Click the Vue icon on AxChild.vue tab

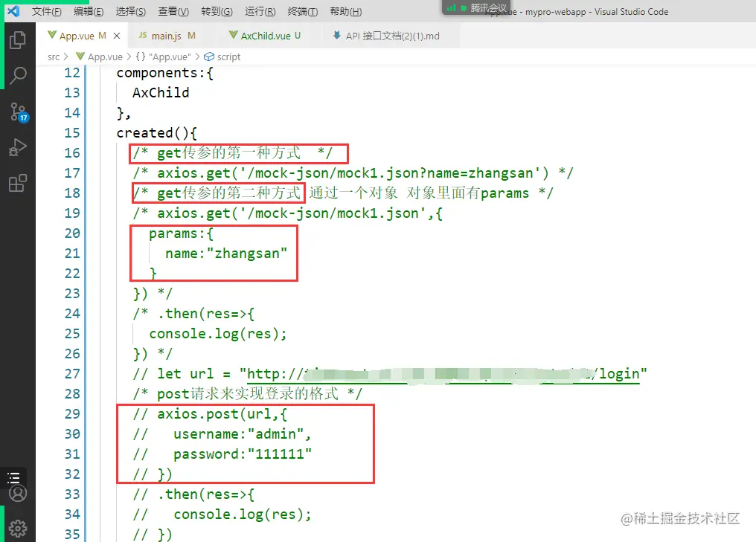234,35
